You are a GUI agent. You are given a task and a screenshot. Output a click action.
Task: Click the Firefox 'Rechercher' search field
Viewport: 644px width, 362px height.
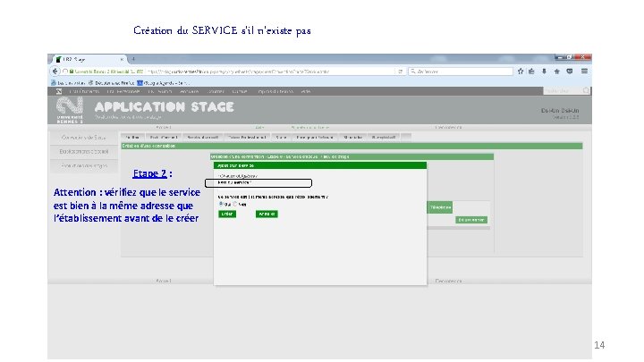tap(461, 72)
